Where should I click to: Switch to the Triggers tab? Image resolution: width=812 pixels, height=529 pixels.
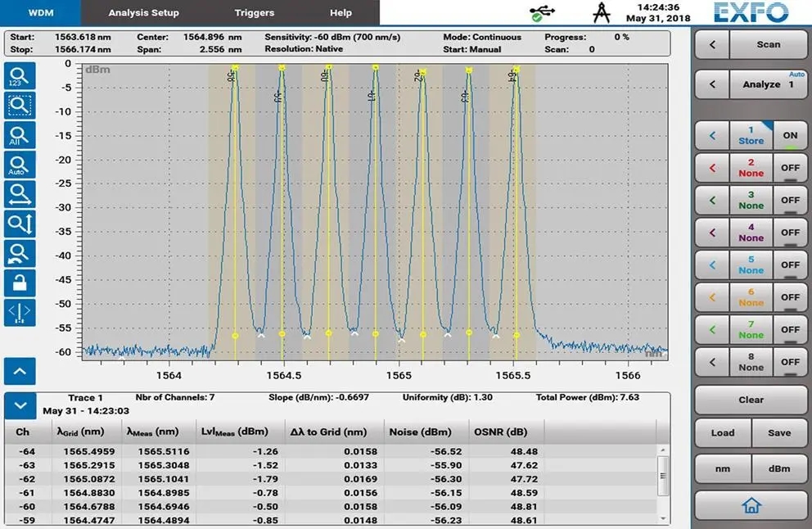[255, 12]
